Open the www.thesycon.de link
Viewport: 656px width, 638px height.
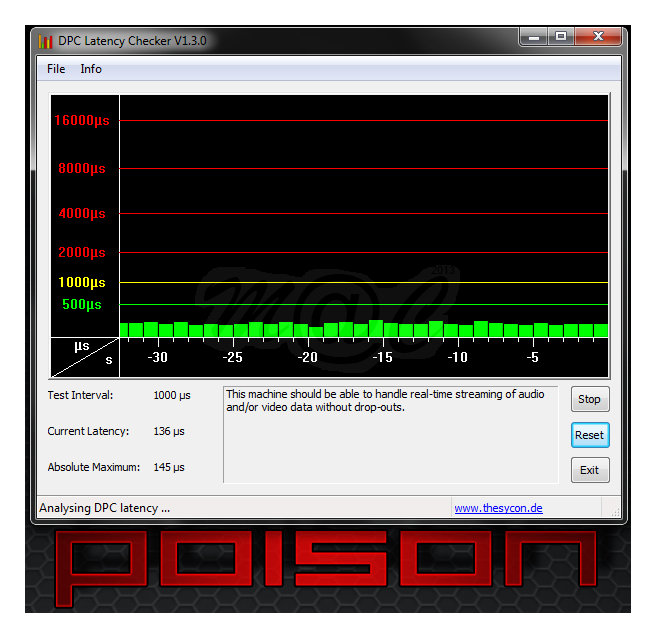click(498, 508)
